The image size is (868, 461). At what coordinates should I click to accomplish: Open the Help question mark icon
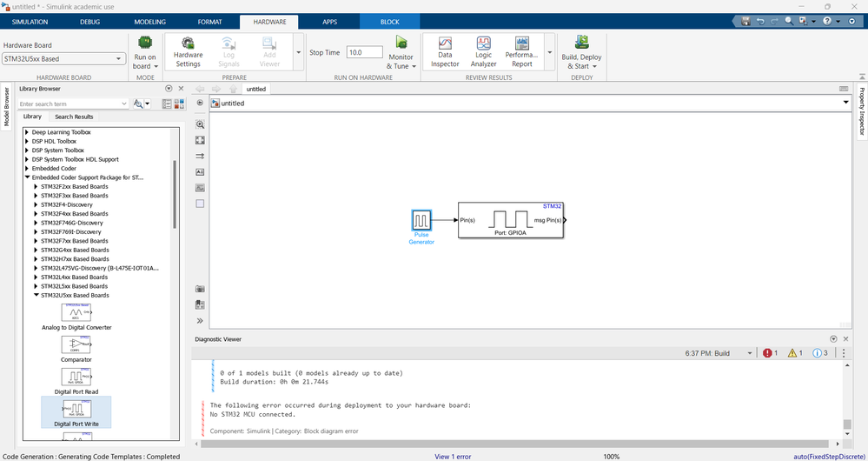pyautogui.click(x=827, y=22)
